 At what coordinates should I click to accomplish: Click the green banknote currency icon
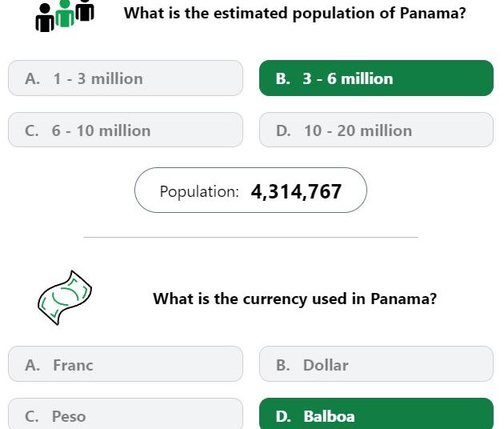[65, 298]
